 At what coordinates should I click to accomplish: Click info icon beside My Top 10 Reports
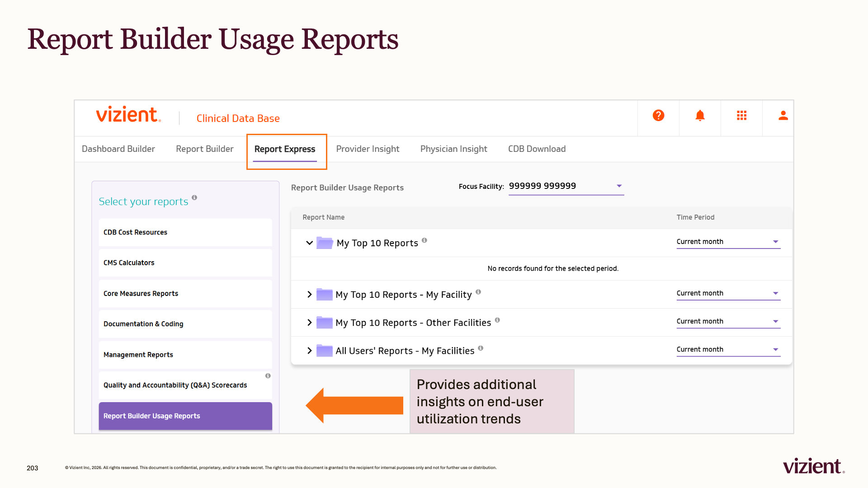tap(425, 240)
